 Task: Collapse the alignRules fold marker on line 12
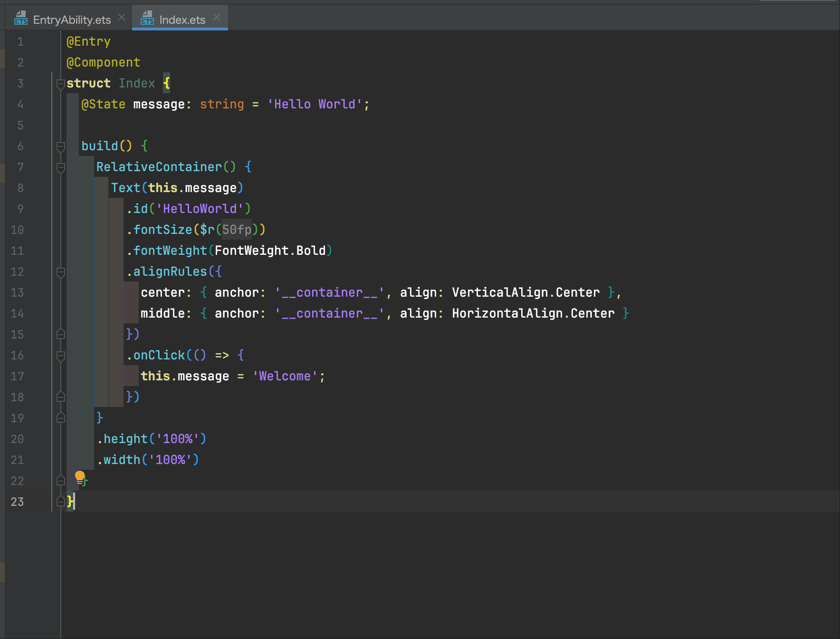coord(61,272)
